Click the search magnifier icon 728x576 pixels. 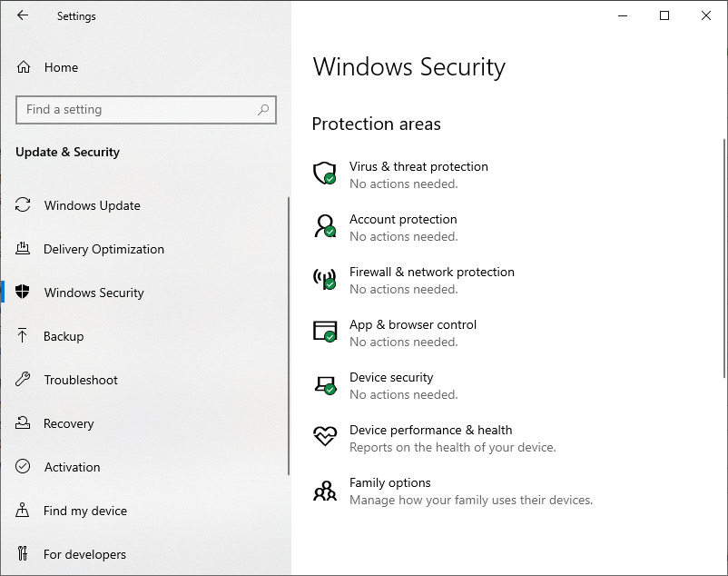tap(263, 109)
